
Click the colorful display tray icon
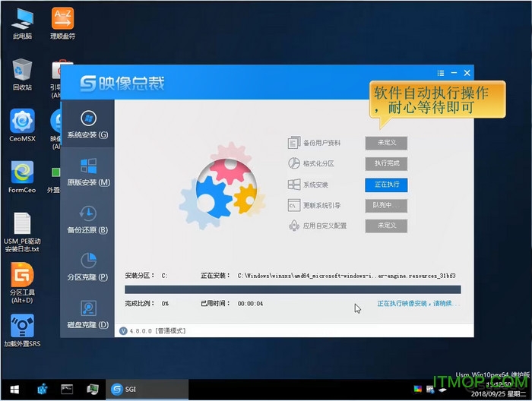point(418,389)
